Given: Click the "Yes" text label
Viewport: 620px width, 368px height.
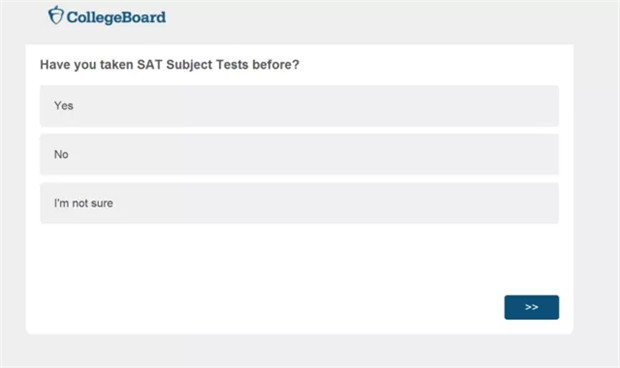Looking at the screenshot, I should coord(64,106).
